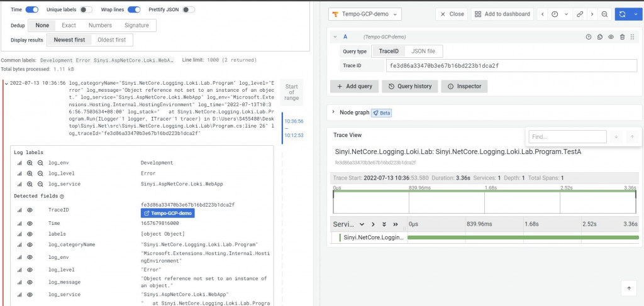The width and height of the screenshot is (644, 306).
Task: Go to next search result arrow
Action: pos(616,137)
